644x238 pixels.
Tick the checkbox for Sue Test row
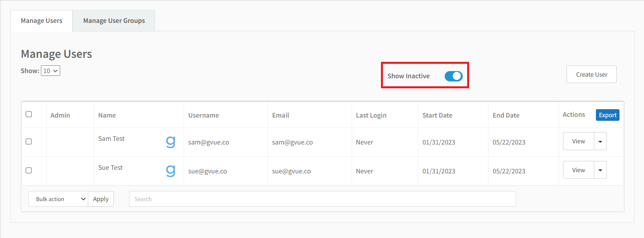[x=29, y=171]
